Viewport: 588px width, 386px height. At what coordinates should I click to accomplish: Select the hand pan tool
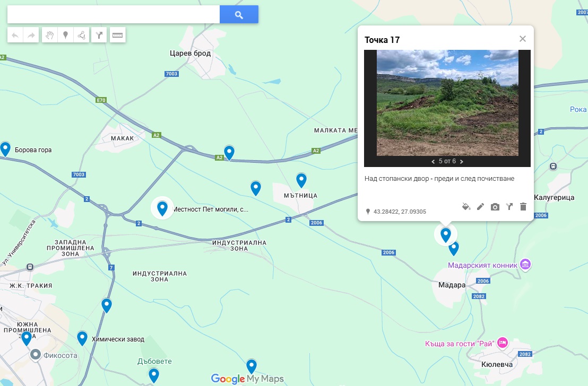[49, 36]
